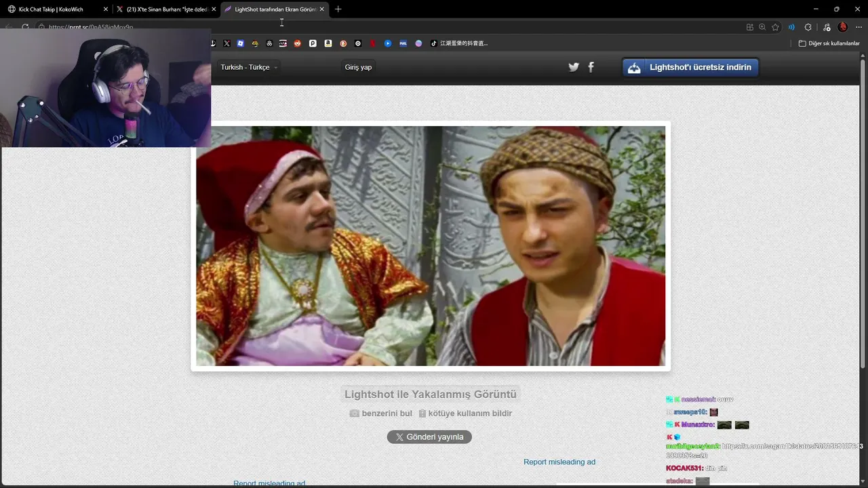This screenshot has width=868, height=488.
Task: Open the blue square Roblox-style bookmark icon
Action: coord(241,43)
